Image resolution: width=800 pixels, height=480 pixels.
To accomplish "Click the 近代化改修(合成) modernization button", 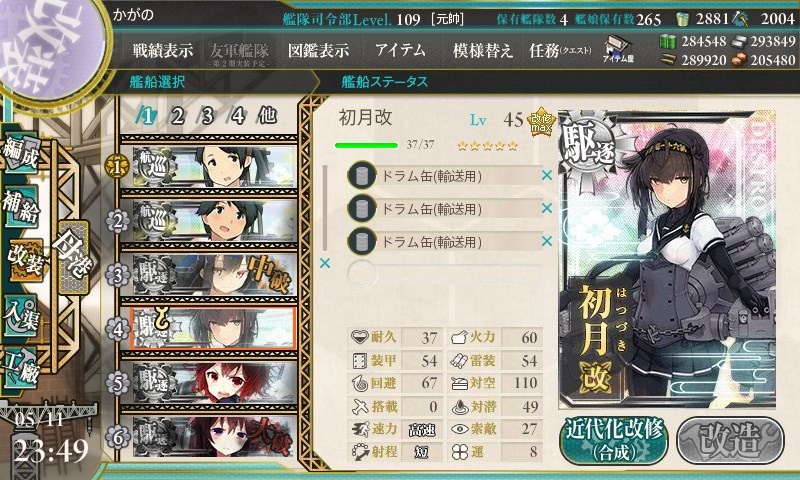I will [x=614, y=440].
